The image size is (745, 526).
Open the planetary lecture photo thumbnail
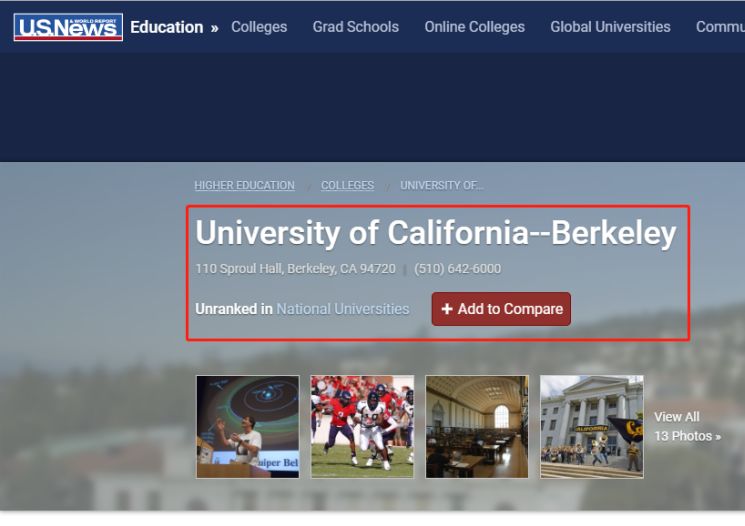(x=248, y=427)
